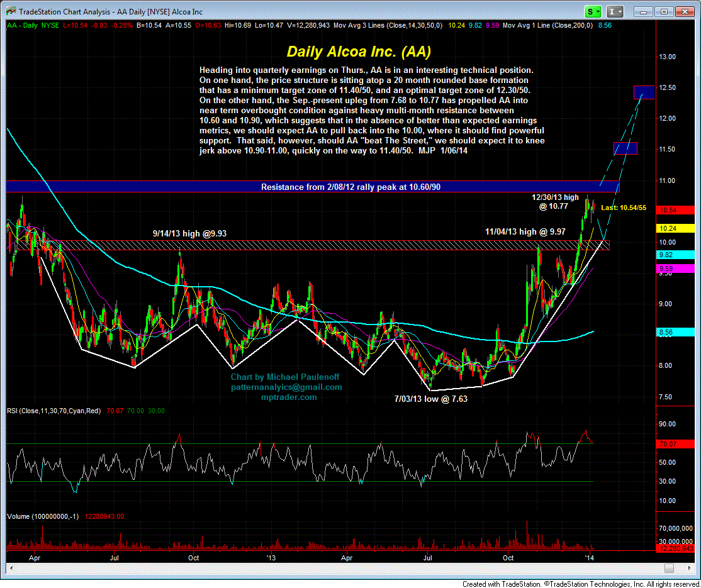
Task: Click the 70,000,000 label on the volume axis
Action: click(x=676, y=529)
